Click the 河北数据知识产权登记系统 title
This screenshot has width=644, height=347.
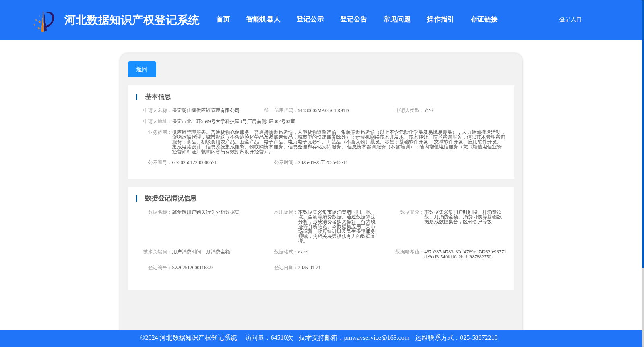(x=132, y=20)
